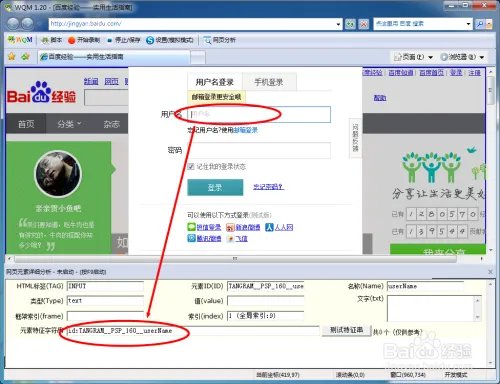Click the 注册 link in top-right page links
500x384 pixels.
(x=474, y=73)
